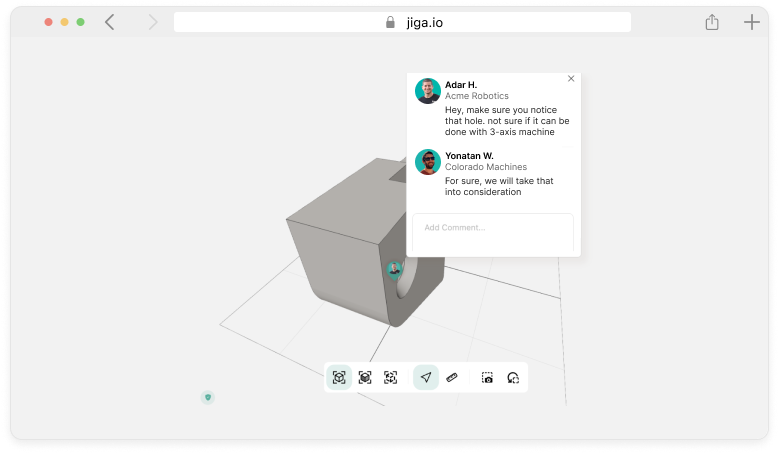Image resolution: width=779 pixels, height=454 pixels.
Task: Click the small shield badge at bottom left
Action: tap(208, 397)
